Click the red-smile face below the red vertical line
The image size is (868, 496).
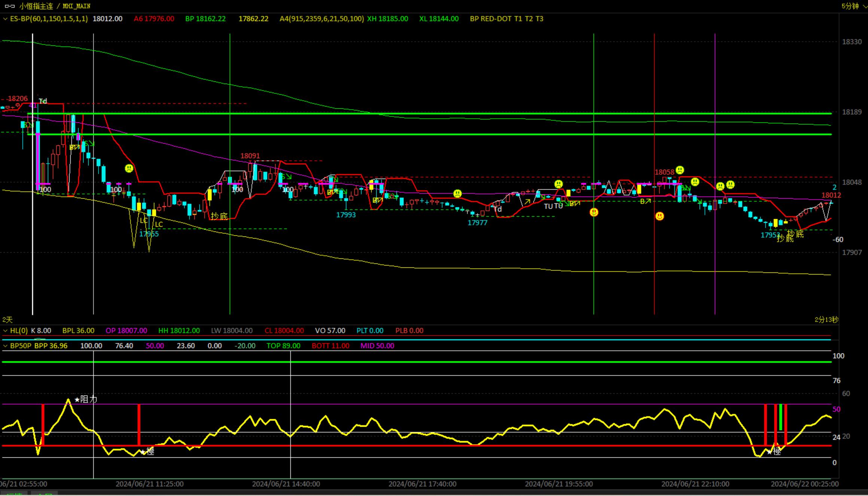click(660, 216)
